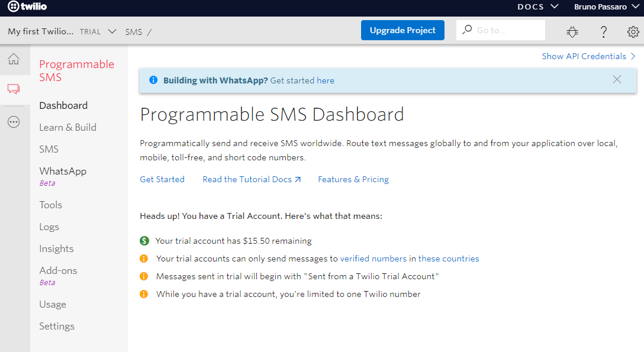Click the search magnifier icon
The height and width of the screenshot is (352, 644).
click(x=467, y=30)
